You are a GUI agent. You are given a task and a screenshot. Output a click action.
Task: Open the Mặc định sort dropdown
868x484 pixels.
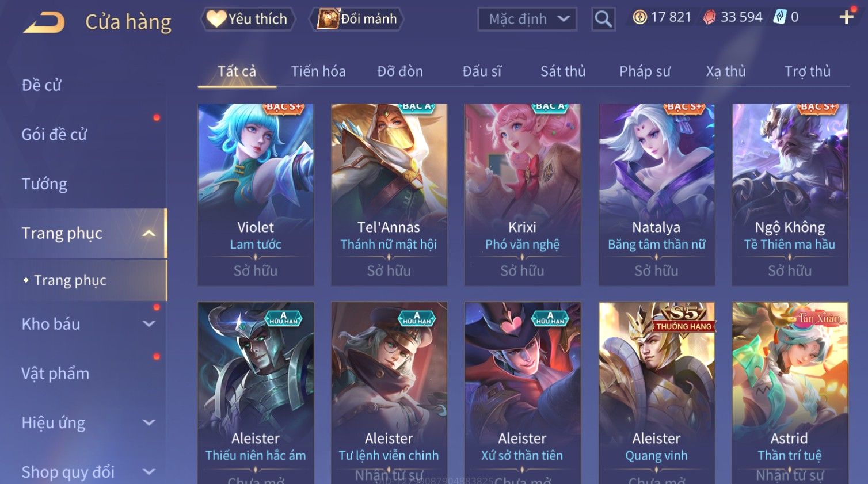pos(527,19)
